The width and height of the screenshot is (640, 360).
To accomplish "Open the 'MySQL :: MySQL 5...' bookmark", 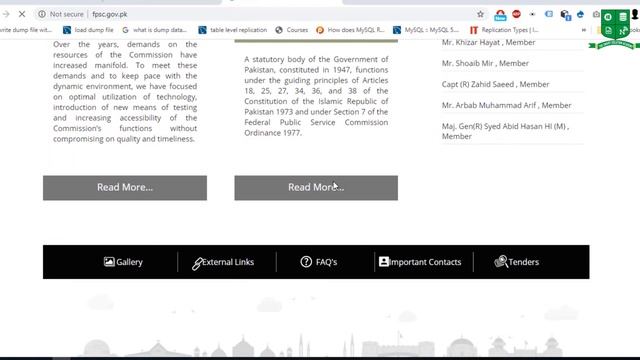I will point(426,30).
